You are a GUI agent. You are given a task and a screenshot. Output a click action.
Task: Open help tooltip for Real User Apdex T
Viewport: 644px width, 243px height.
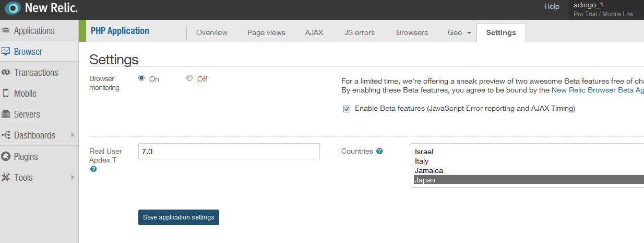pyautogui.click(x=93, y=169)
